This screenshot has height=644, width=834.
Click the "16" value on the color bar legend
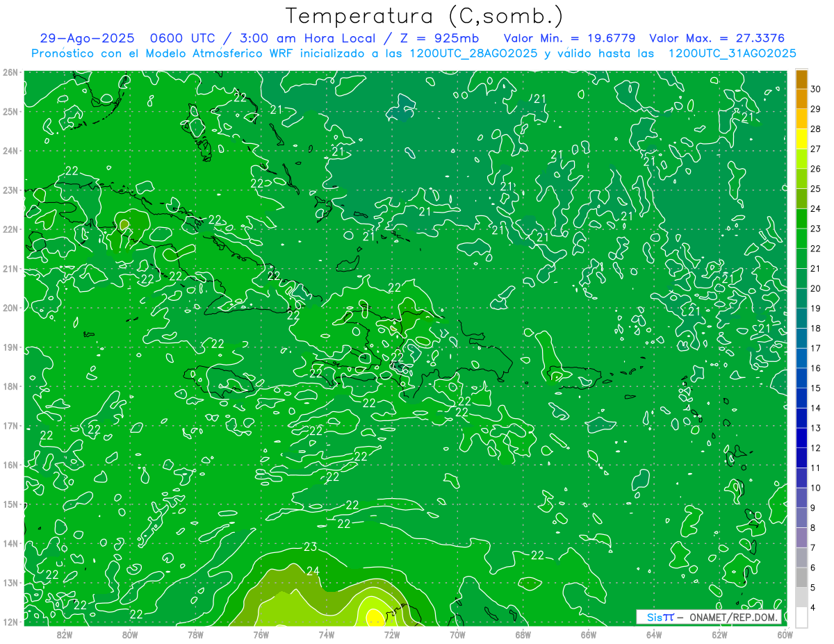[x=816, y=368]
